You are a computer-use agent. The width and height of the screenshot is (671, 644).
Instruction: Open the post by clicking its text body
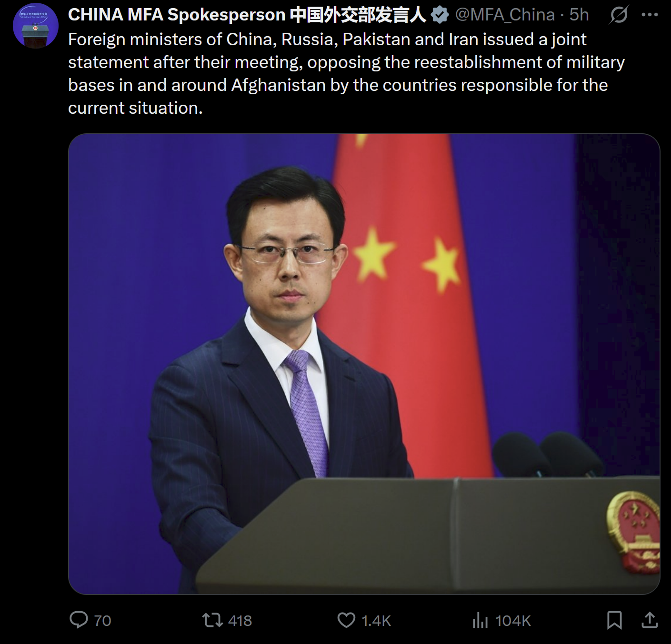[x=346, y=74]
